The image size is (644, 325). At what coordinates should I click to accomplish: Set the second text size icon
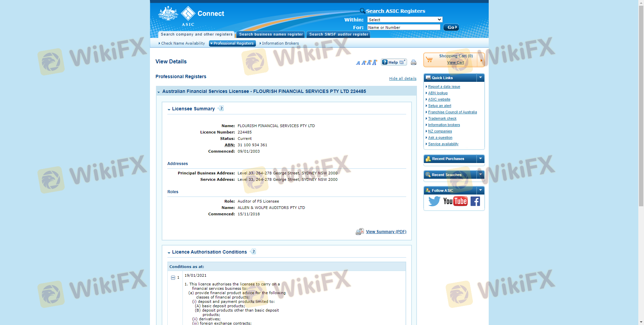(x=363, y=63)
